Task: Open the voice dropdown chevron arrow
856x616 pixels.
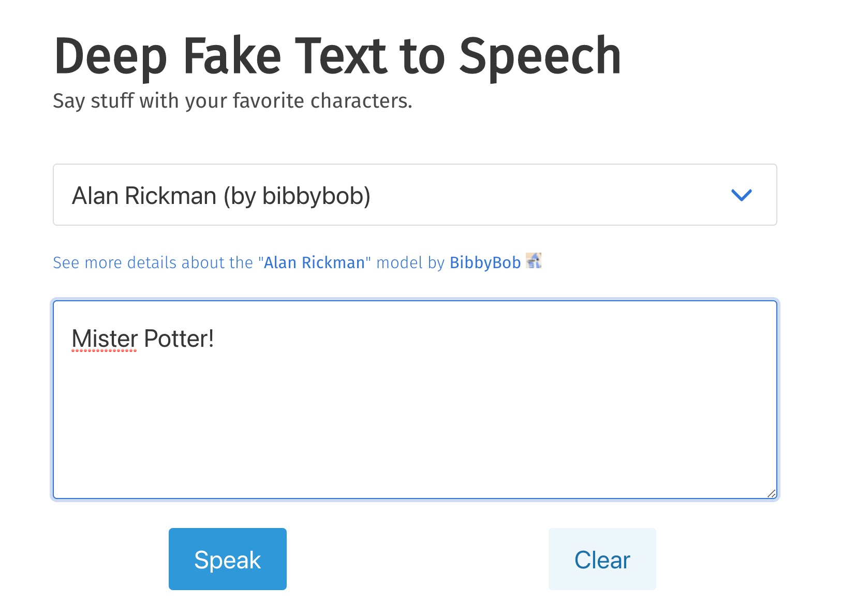Action: tap(741, 195)
